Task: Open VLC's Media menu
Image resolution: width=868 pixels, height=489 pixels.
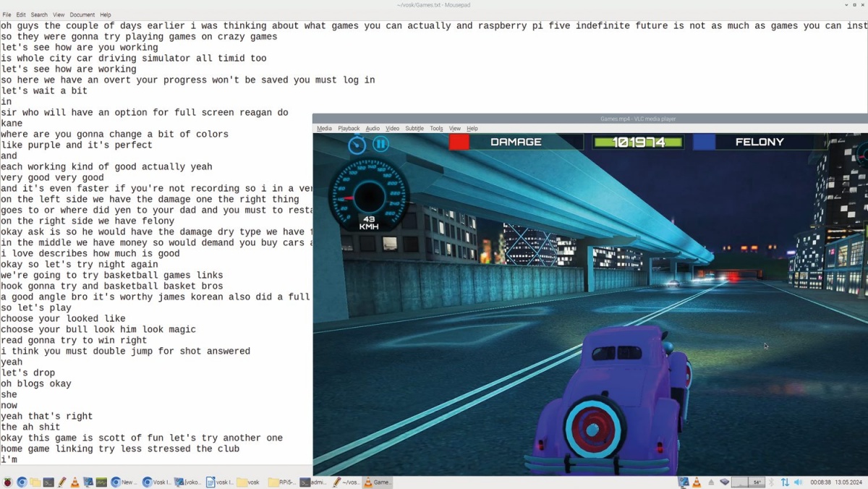Action: (x=324, y=128)
